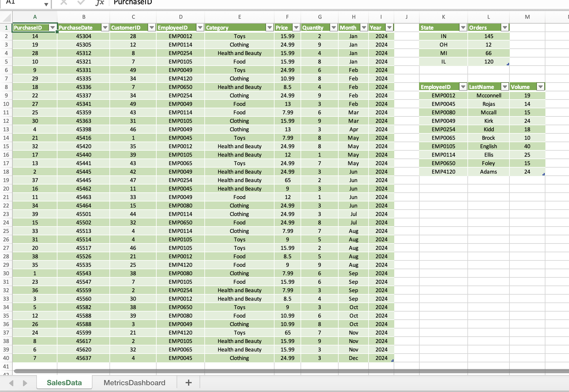This screenshot has height=392, width=569.
Task: Cancel cell entry with the X icon
Action: tap(63, 2)
